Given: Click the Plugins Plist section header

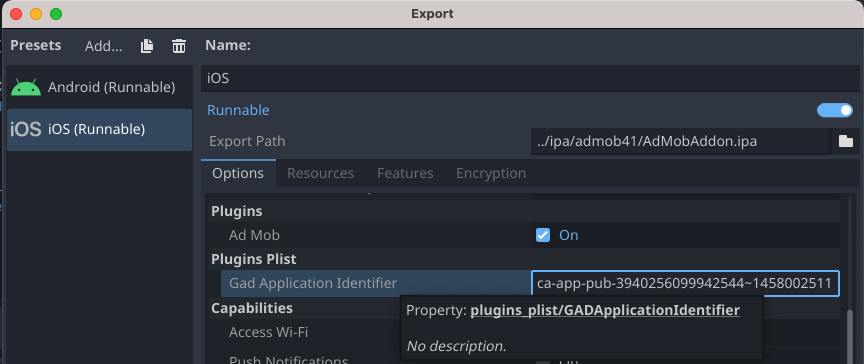Looking at the screenshot, I should coord(254,259).
